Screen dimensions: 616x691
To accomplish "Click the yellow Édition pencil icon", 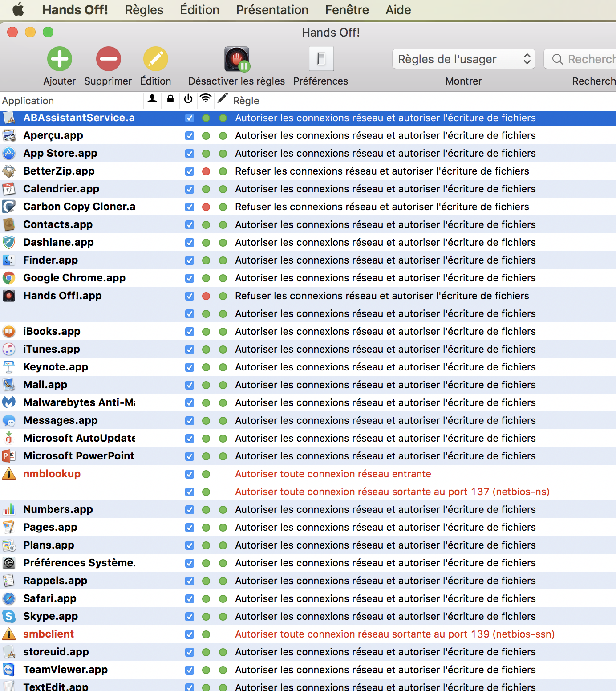I will pyautogui.click(x=155, y=59).
